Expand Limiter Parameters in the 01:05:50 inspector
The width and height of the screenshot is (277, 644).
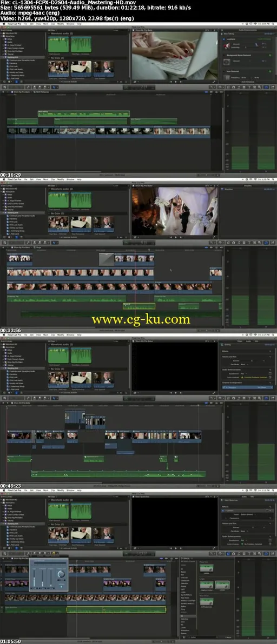(226, 518)
